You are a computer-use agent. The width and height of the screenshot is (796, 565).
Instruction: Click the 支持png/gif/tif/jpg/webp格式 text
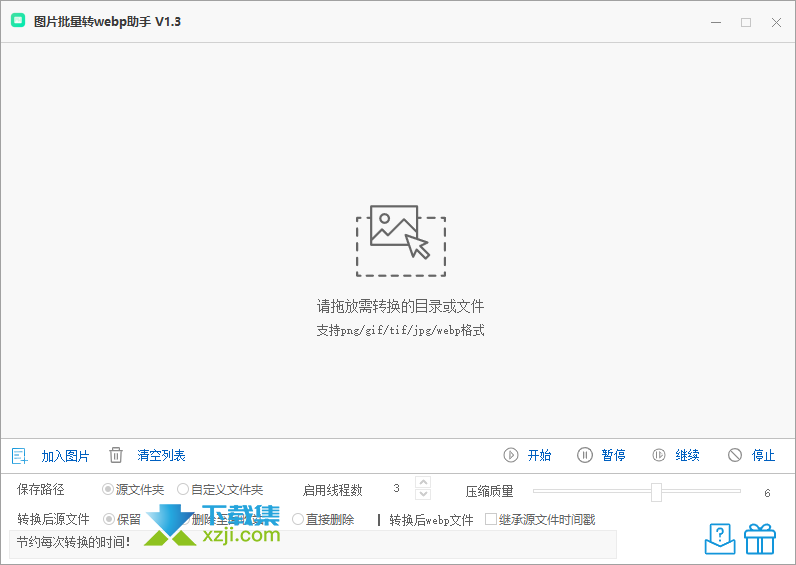coord(401,330)
